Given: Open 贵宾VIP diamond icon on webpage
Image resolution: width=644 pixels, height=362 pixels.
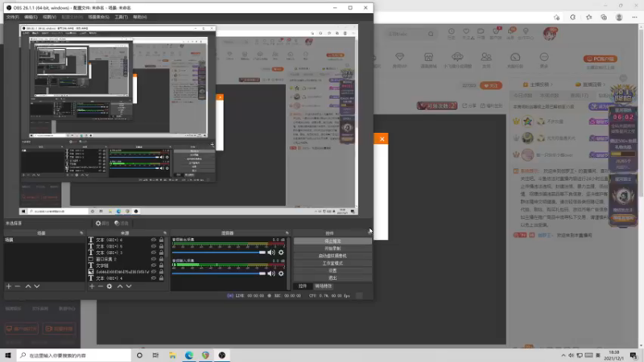Looking at the screenshot, I should point(399,60).
